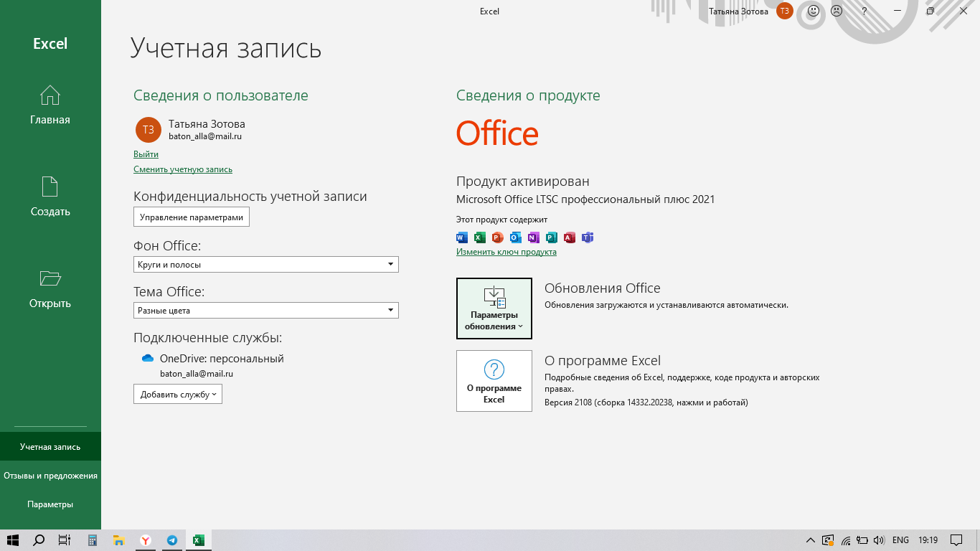Click the Excel icon in product contents
The width and height of the screenshot is (980, 551).
pos(480,237)
